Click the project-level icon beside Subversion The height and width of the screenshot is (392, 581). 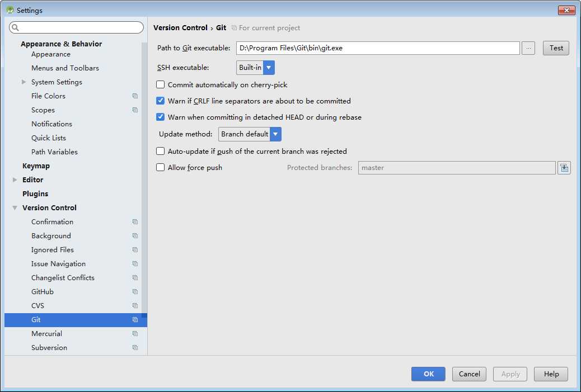135,348
